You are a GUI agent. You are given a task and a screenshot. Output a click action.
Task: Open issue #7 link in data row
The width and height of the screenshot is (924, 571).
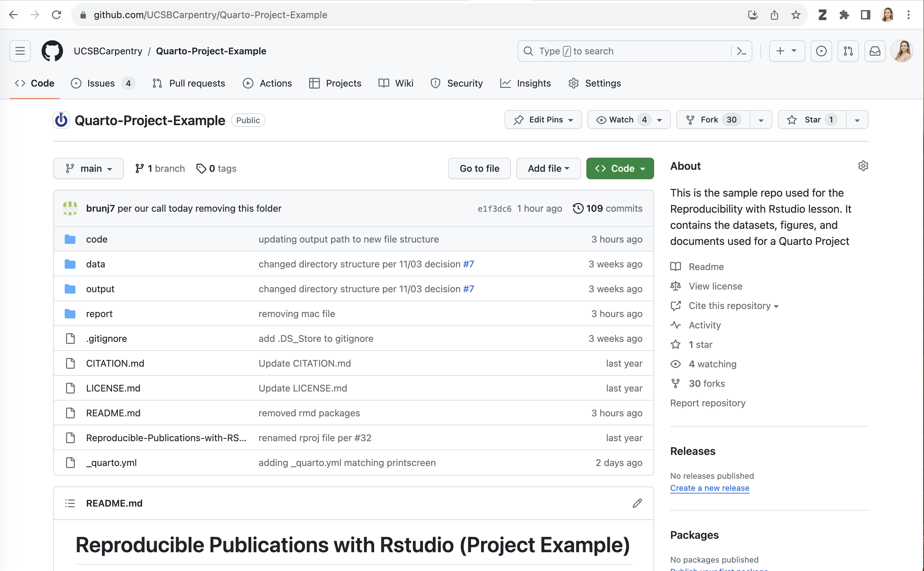tap(469, 264)
